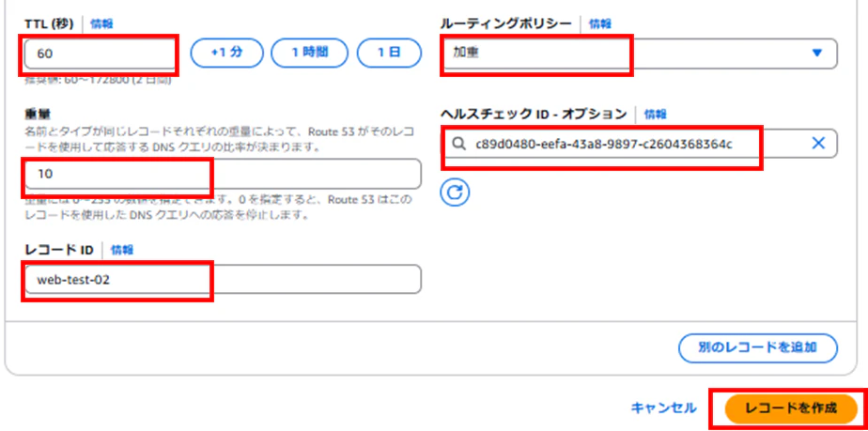Image resolution: width=868 pixels, height=431 pixels.
Task: Open 情報 link next to レコード ID
Action: coord(122,250)
